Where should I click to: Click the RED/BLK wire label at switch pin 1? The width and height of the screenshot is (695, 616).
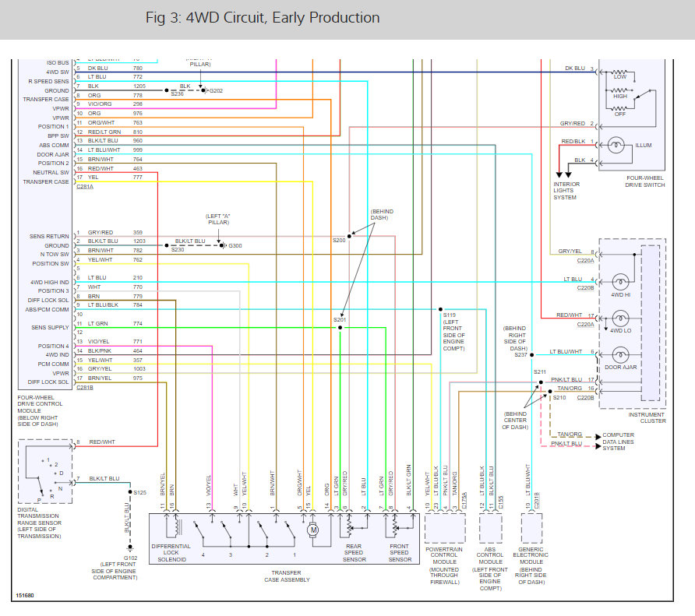(573, 142)
